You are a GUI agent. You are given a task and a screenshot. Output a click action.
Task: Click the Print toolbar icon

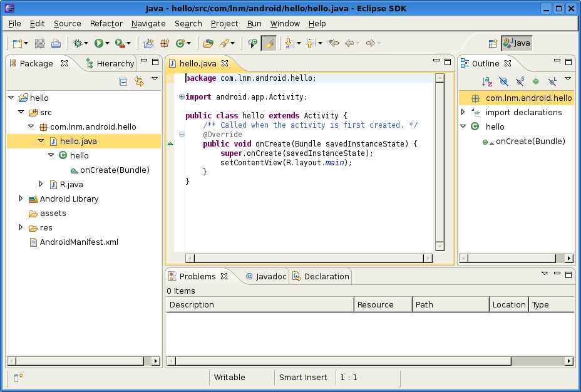pos(56,43)
